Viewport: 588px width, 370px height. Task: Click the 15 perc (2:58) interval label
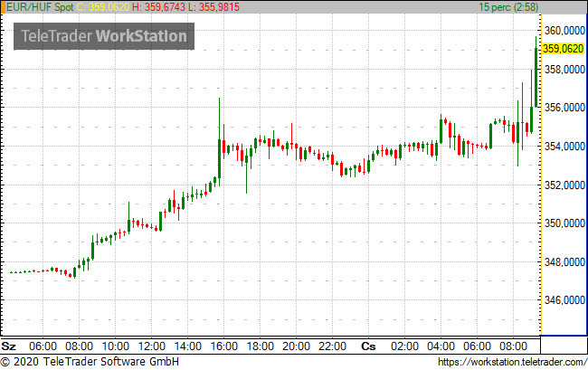(508, 6)
